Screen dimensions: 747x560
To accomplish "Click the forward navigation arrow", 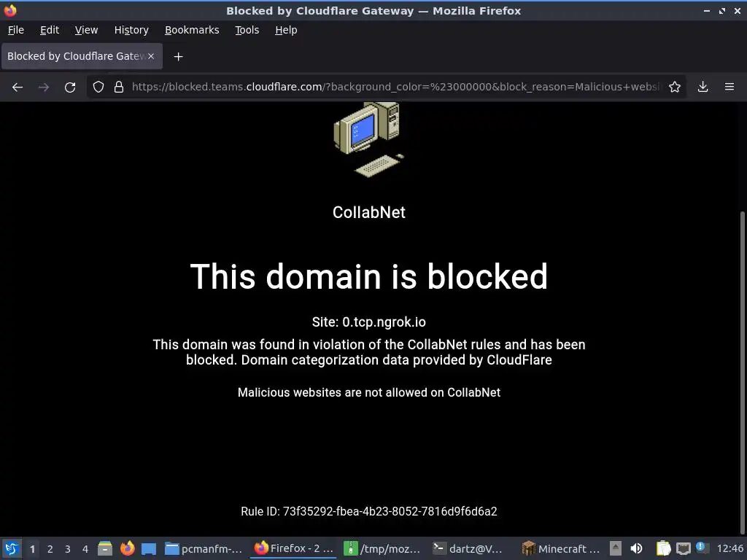I will pyautogui.click(x=44, y=87).
